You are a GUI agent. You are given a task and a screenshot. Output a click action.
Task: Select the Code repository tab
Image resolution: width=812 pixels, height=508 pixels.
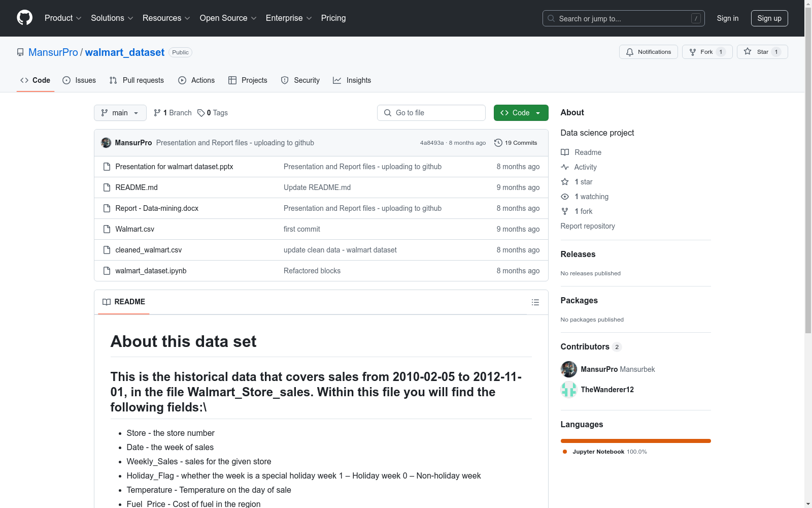click(x=36, y=80)
